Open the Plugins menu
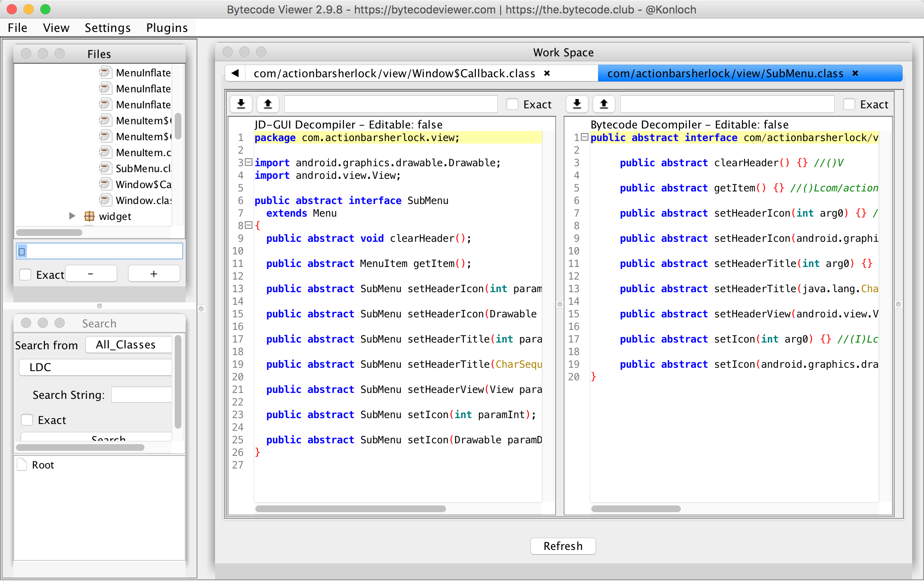The height and width of the screenshot is (581, 924). (167, 28)
